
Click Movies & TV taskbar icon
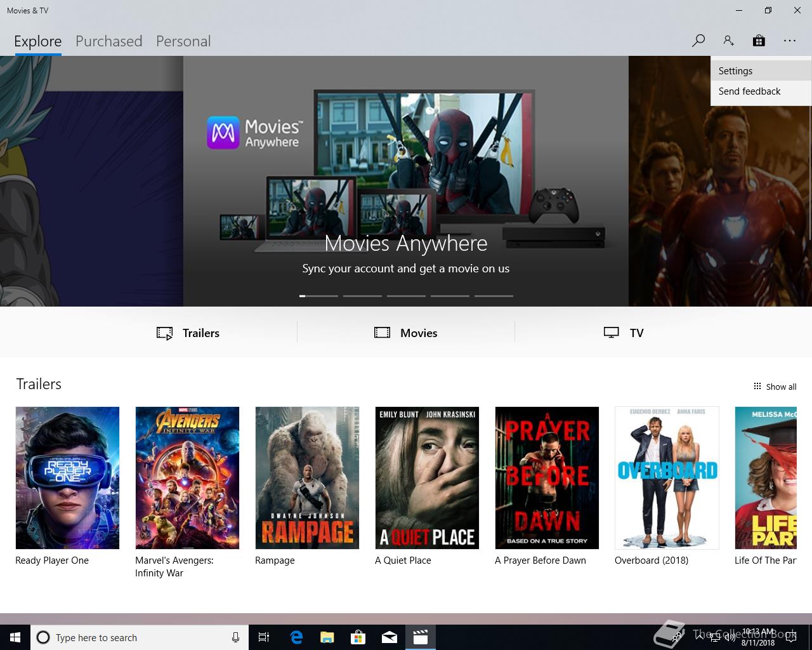(421, 637)
